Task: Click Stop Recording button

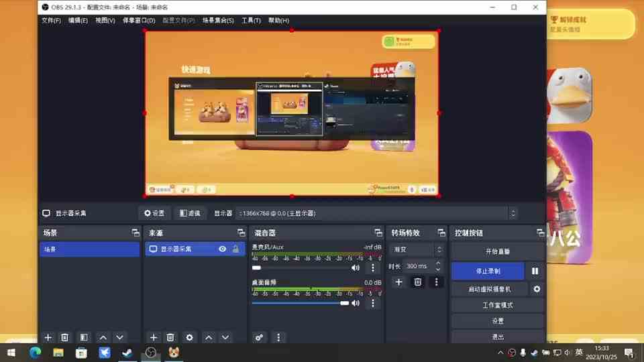Action: coord(488,271)
